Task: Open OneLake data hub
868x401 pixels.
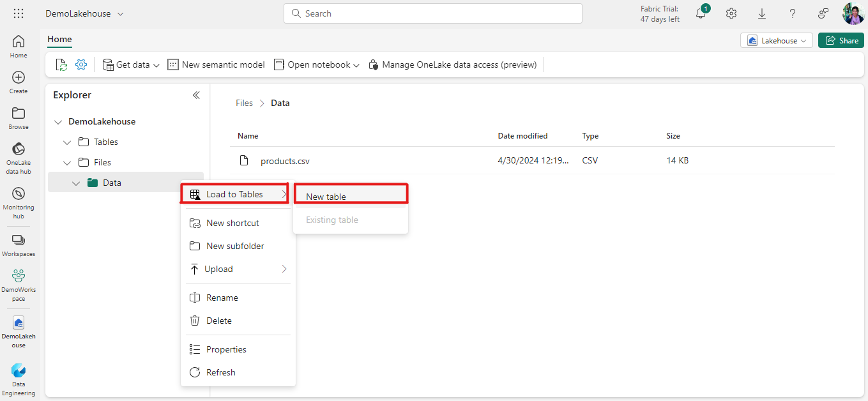Action: click(x=19, y=158)
